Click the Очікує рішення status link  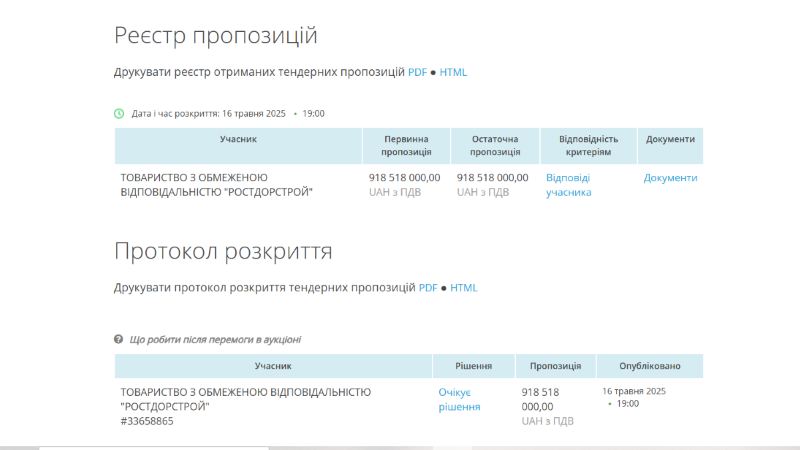coord(459,399)
